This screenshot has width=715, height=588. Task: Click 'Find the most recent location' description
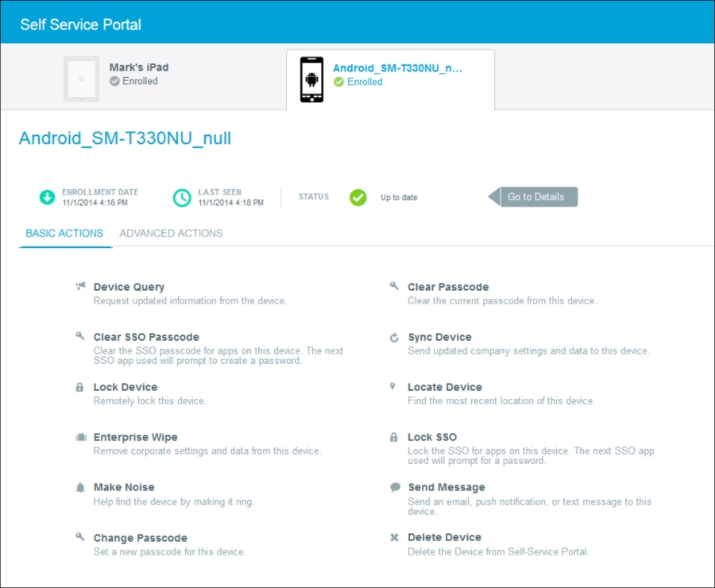point(501,401)
